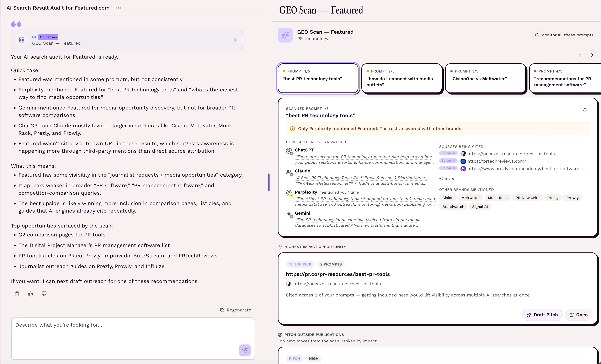Open Perplexity answer excerpt
This screenshot has width=601, height=364.
tap(365, 201)
